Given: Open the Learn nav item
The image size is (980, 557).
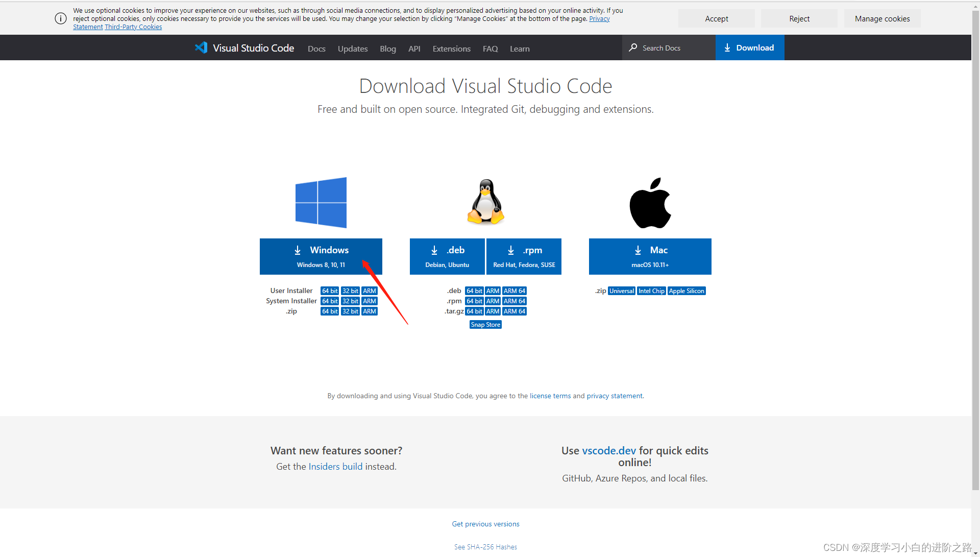Looking at the screenshot, I should pyautogui.click(x=520, y=49).
